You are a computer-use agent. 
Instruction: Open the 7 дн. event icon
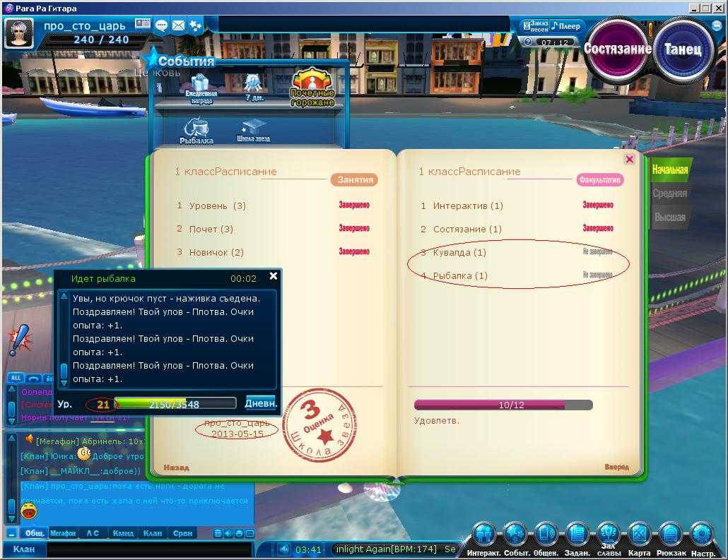[x=254, y=88]
